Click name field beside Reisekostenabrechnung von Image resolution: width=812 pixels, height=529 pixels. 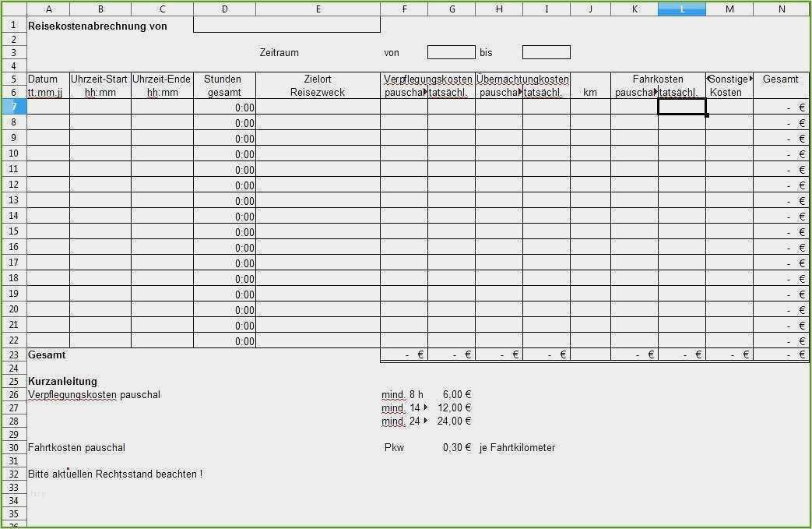[286, 26]
